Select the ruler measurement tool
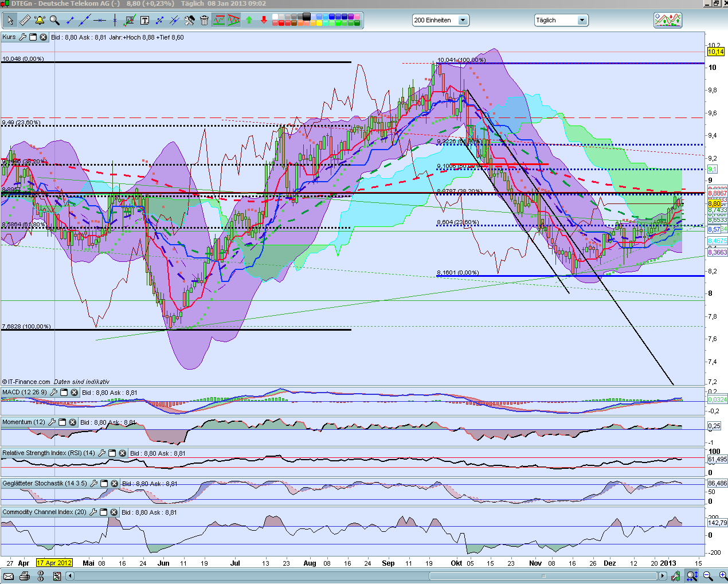This screenshot has width=728, height=584. pos(25,21)
